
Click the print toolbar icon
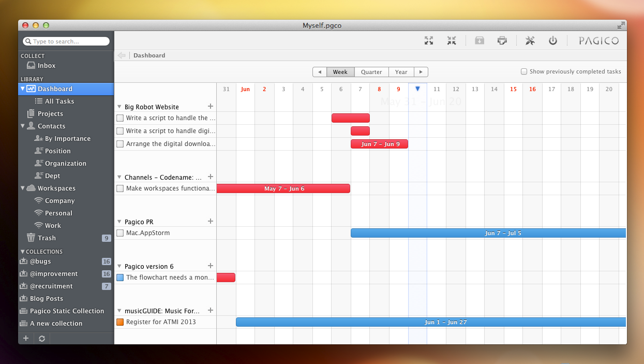pyautogui.click(x=502, y=40)
